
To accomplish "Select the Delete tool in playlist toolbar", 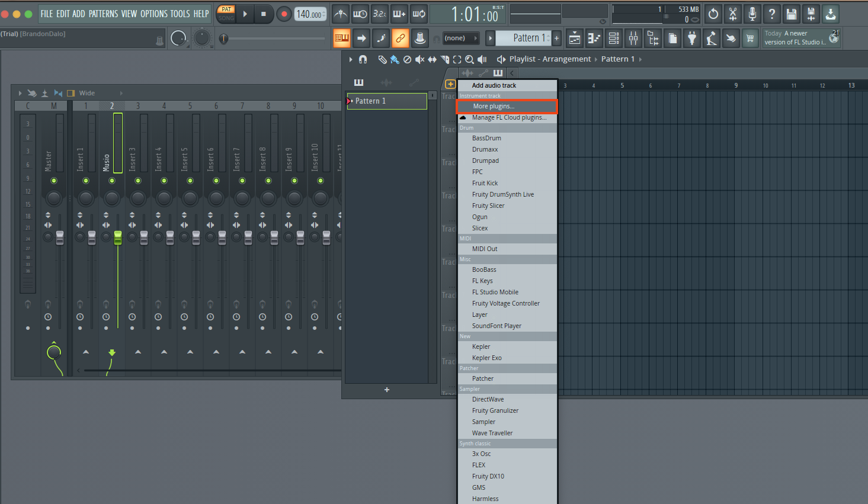I will click(x=407, y=59).
